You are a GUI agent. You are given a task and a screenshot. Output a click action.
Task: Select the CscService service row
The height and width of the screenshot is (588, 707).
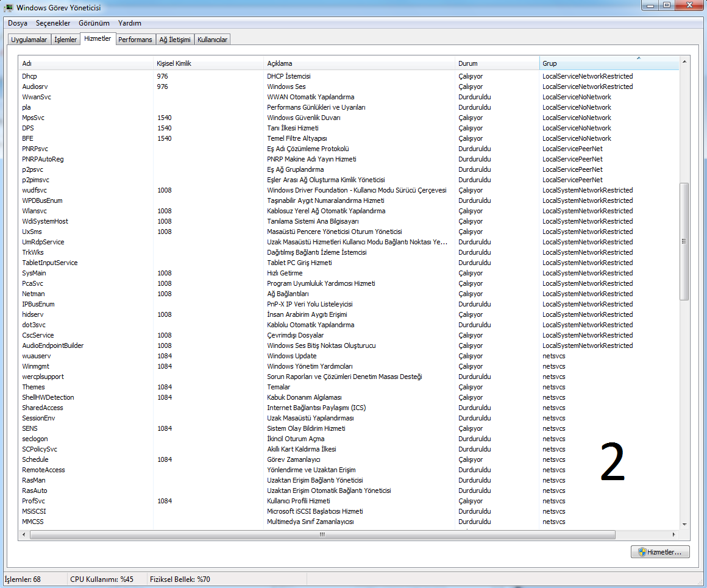point(349,336)
